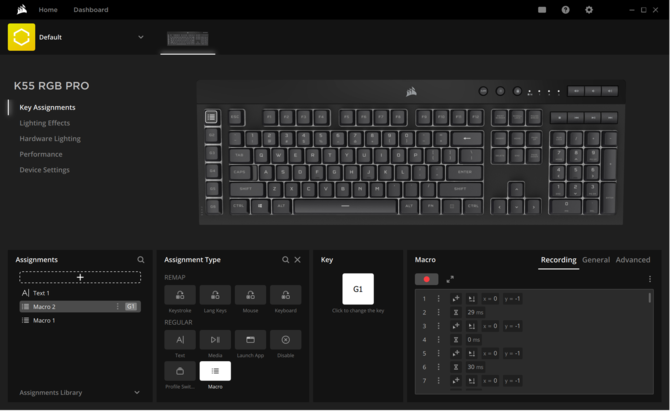Go to the Dashboard tab

tap(91, 9)
